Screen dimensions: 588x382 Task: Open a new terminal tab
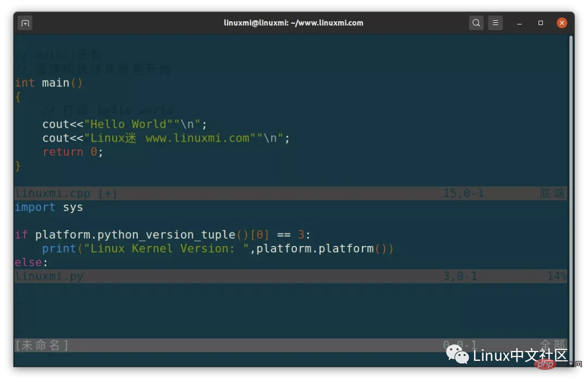pyautogui.click(x=25, y=23)
